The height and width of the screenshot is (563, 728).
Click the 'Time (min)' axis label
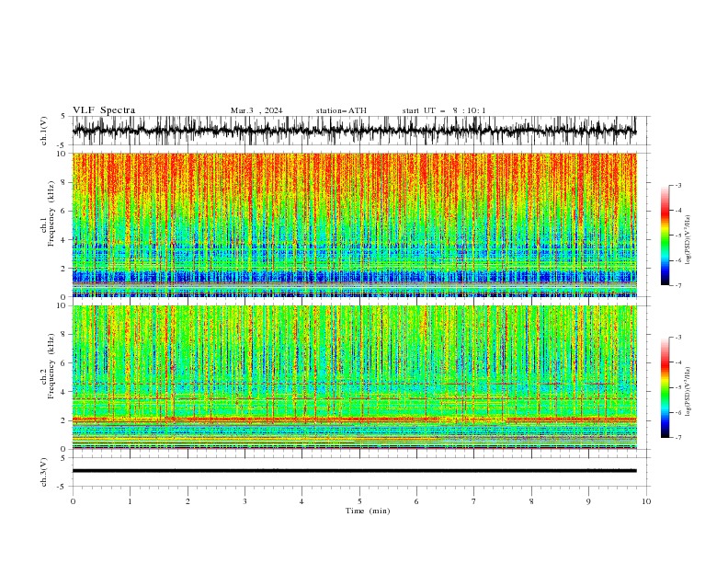368,511
